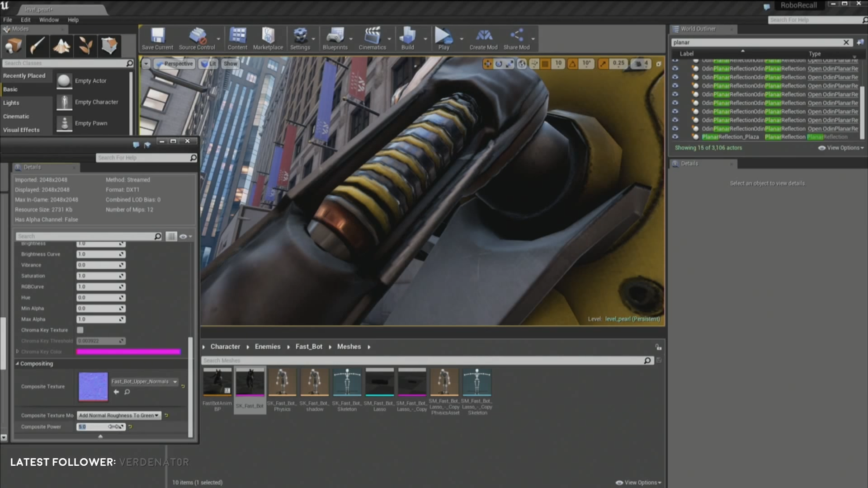
Task: Click Save Current button
Action: coord(157,38)
